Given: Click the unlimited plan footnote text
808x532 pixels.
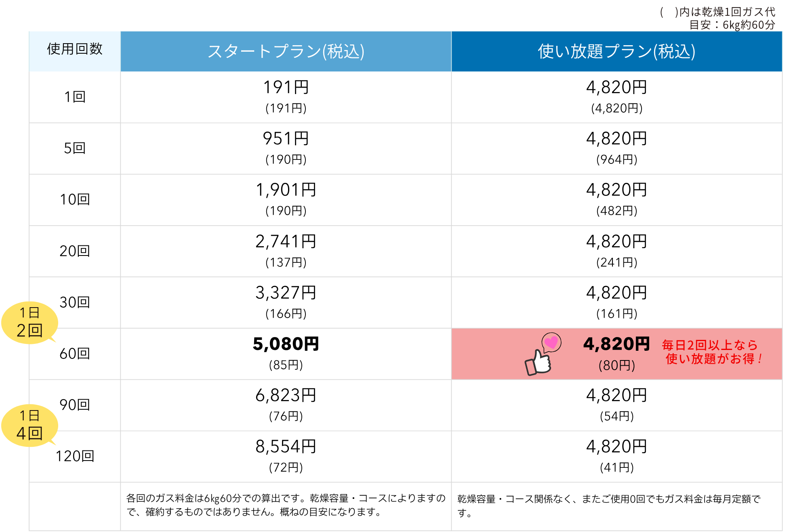Looking at the screenshot, I should point(608,506).
